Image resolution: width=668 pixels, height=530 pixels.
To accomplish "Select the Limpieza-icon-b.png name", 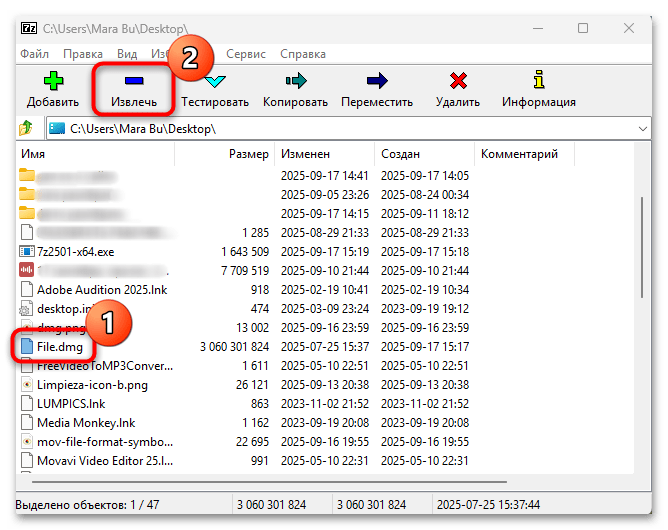I will click(92, 385).
